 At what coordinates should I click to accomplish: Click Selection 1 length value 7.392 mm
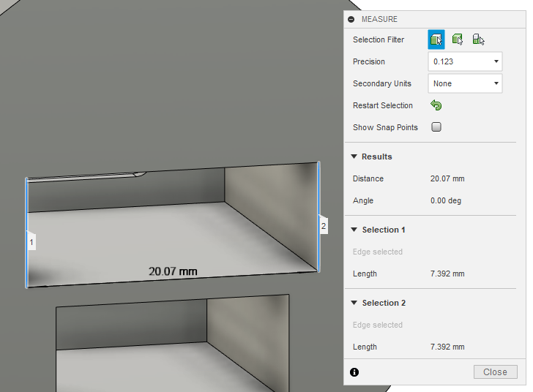447,274
